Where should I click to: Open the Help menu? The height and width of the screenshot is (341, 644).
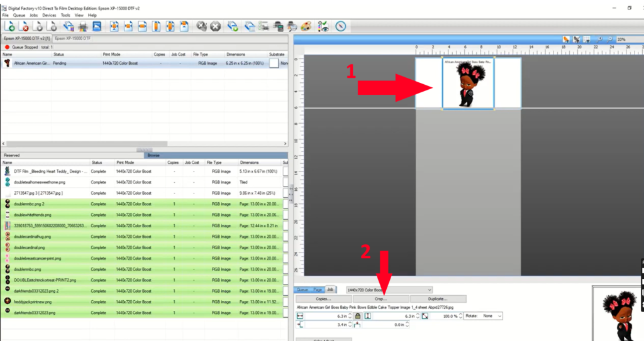point(92,15)
